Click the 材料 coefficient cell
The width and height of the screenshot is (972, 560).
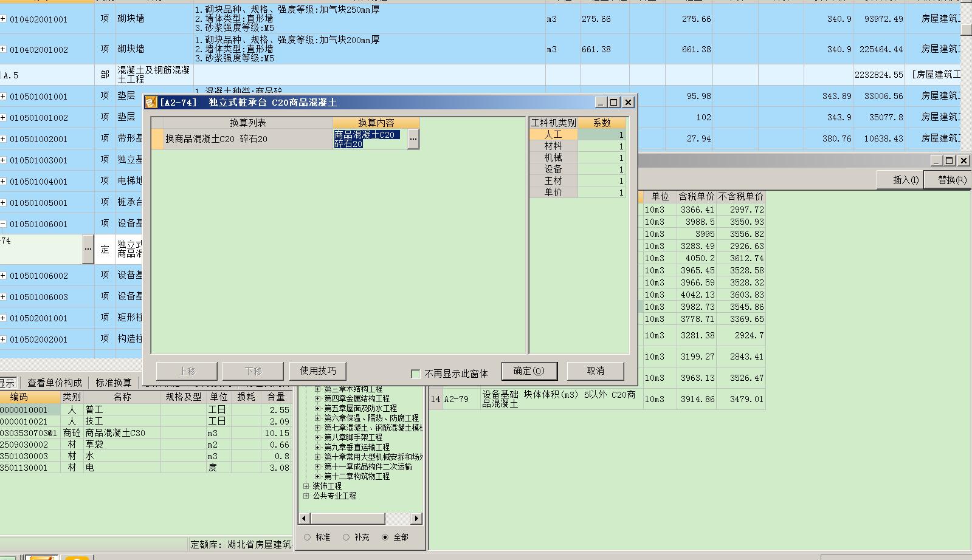coord(601,146)
